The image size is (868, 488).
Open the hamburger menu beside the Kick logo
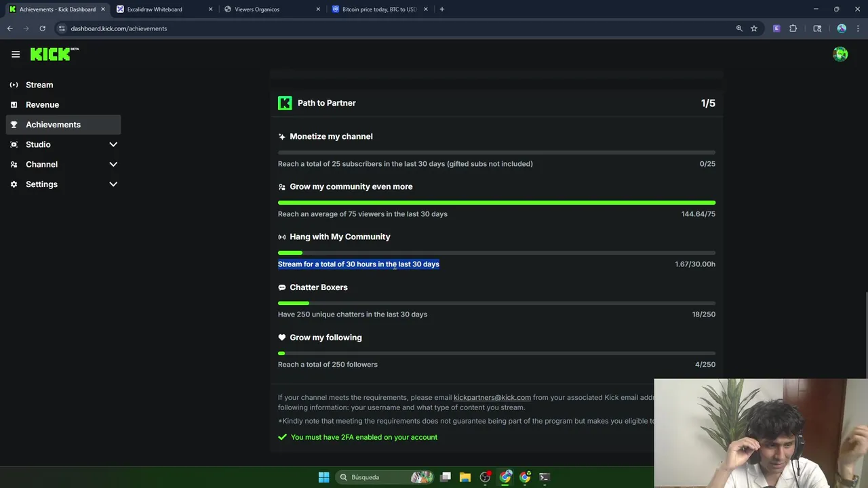(x=16, y=54)
